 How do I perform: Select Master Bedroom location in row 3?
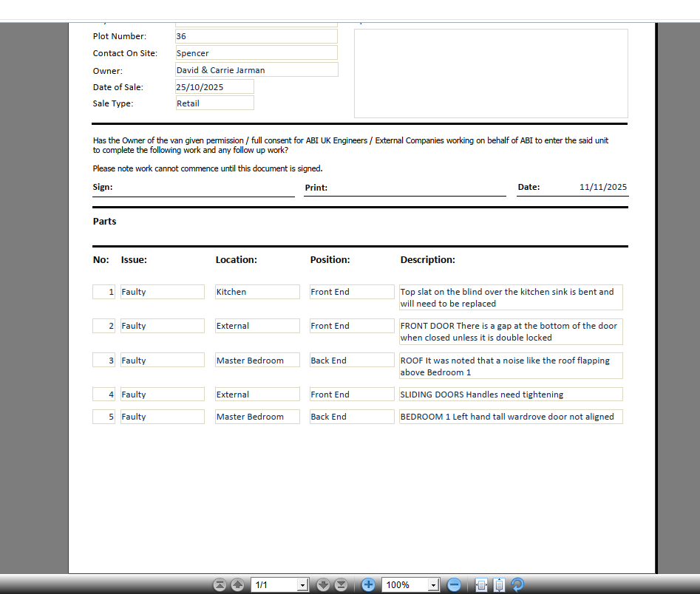(257, 360)
